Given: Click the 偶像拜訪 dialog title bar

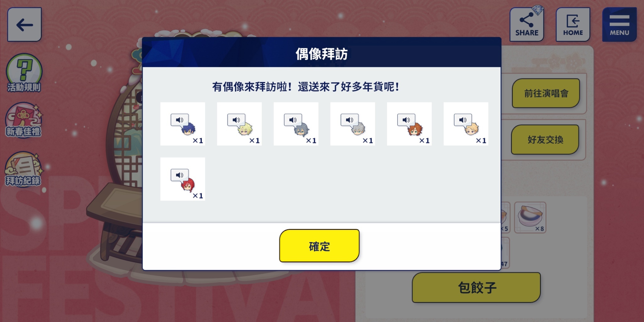Looking at the screenshot, I should point(321,53).
